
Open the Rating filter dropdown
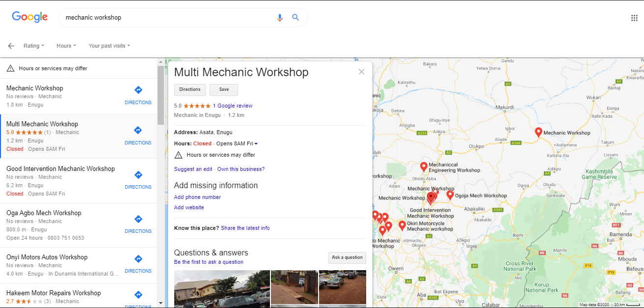pos(34,46)
